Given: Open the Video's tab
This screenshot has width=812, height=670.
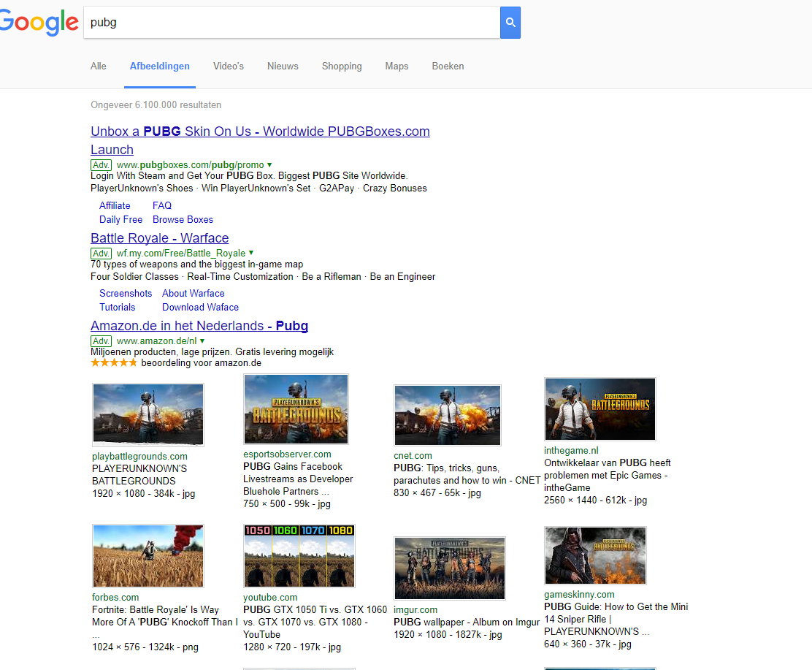Looking at the screenshot, I should [x=229, y=66].
